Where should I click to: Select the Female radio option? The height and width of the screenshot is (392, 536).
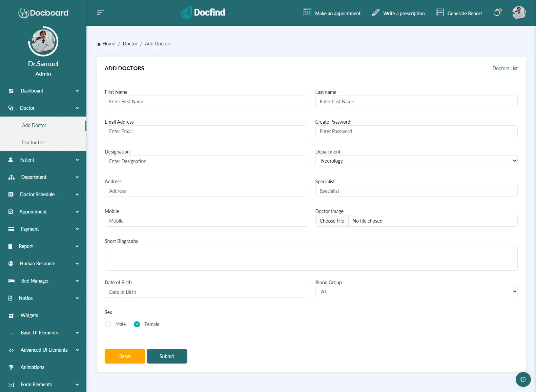137,324
